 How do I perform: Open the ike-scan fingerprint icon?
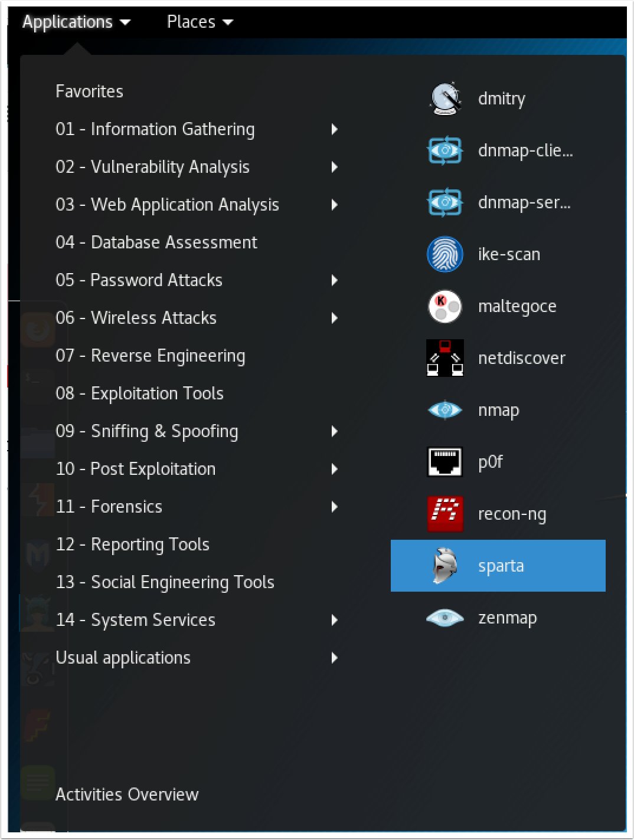[445, 254]
